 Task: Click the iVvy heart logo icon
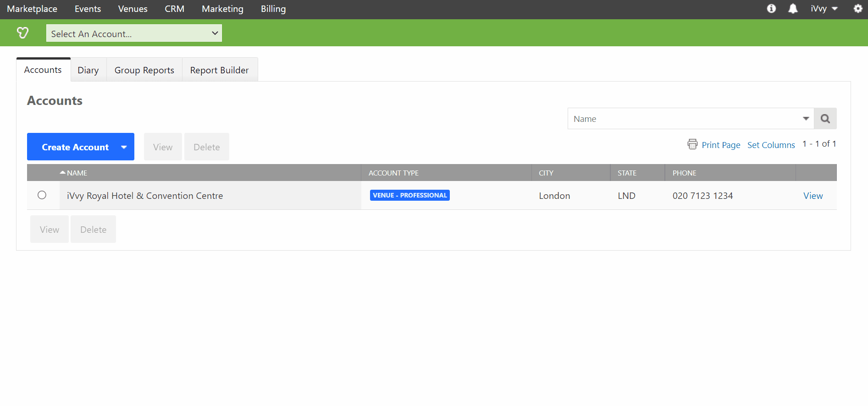[22, 33]
